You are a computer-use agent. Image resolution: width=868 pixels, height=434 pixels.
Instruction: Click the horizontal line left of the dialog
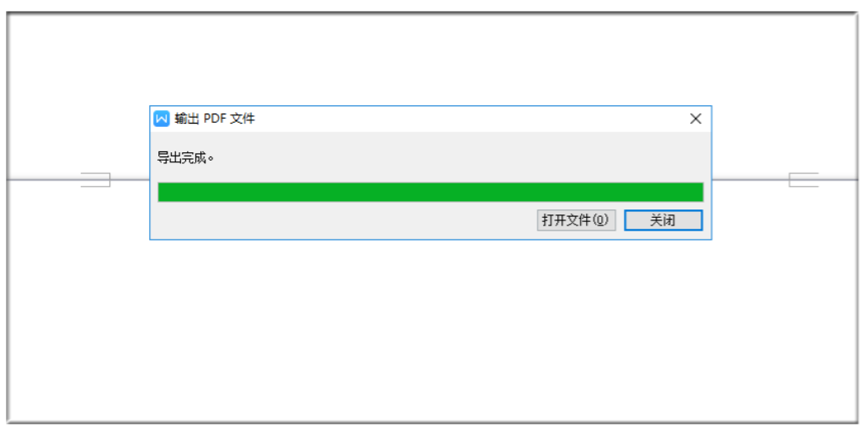point(45,180)
